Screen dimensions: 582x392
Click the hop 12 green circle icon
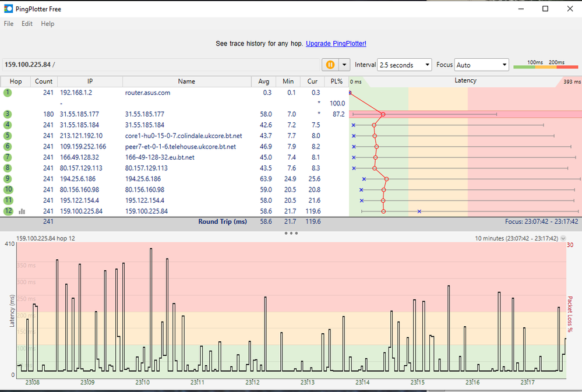coord(8,211)
